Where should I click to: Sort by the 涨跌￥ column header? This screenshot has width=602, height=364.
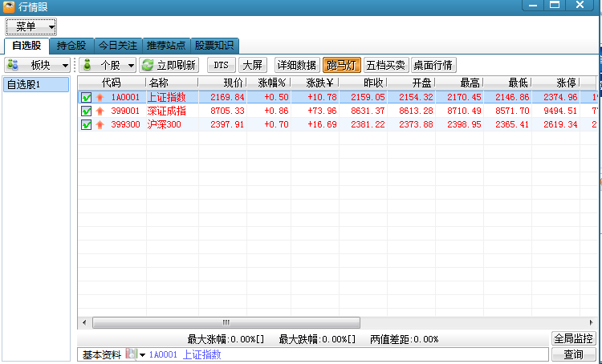315,83
